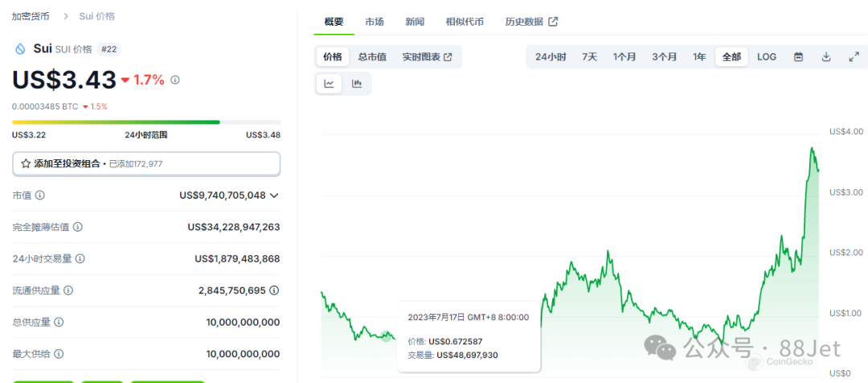Select the line chart view icon
Image resolution: width=868 pixels, height=383 pixels.
pyautogui.click(x=329, y=84)
